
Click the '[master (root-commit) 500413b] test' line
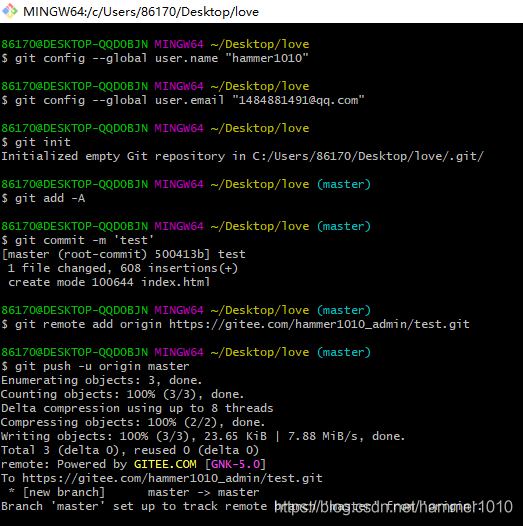123,254
